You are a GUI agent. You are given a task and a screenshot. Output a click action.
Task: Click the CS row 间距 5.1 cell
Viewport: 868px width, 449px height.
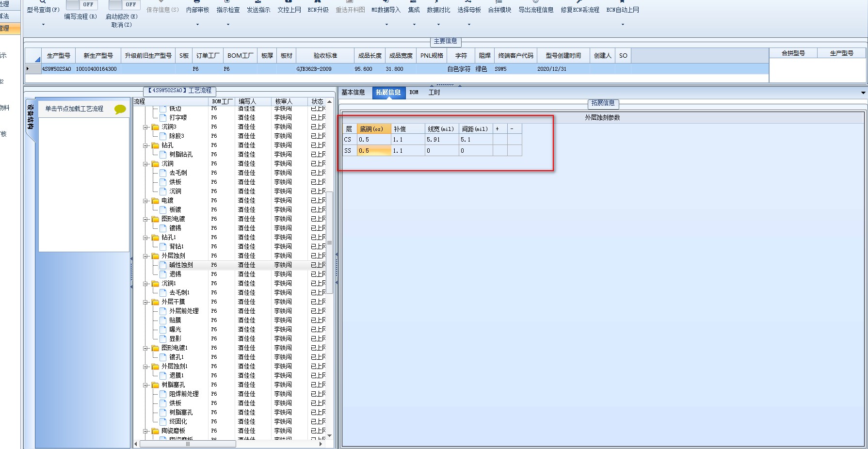[x=476, y=140]
